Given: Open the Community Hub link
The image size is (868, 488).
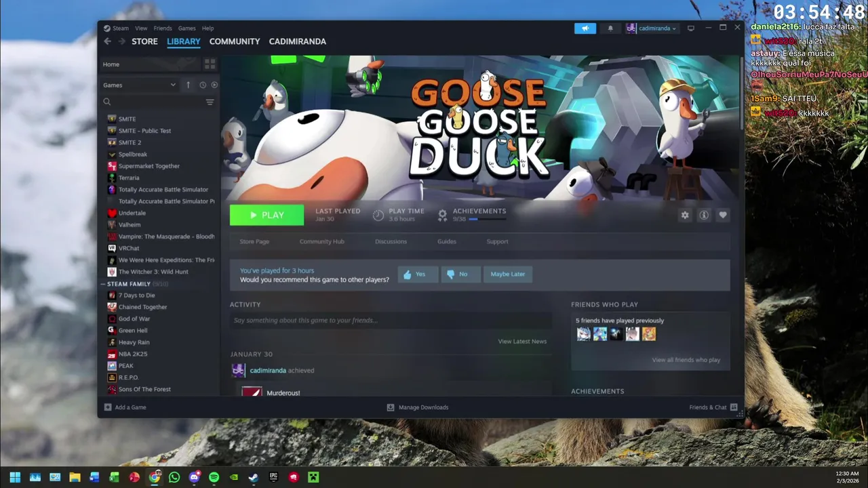Looking at the screenshot, I should pyautogui.click(x=322, y=241).
